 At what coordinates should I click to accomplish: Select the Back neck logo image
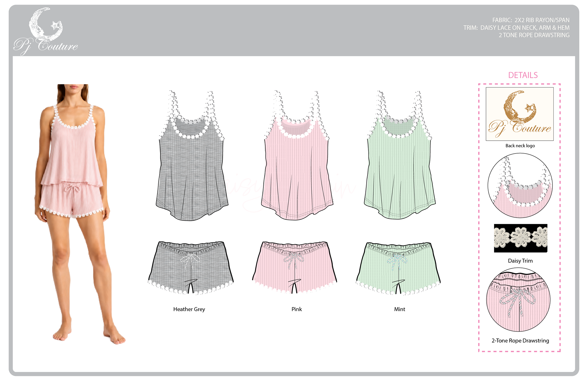[x=520, y=114]
